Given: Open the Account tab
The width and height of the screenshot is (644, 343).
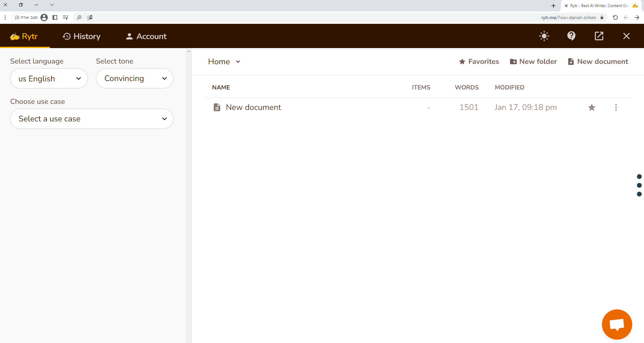Looking at the screenshot, I should pos(146,36).
